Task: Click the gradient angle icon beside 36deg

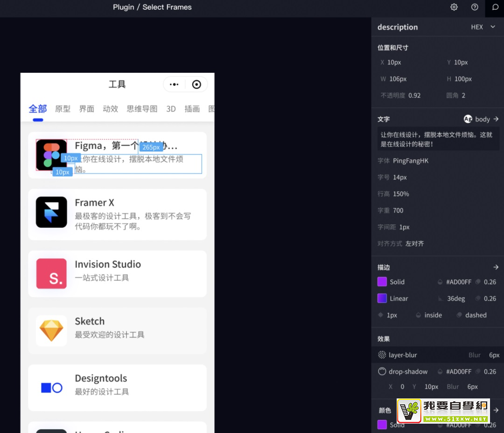Action: [x=440, y=298]
